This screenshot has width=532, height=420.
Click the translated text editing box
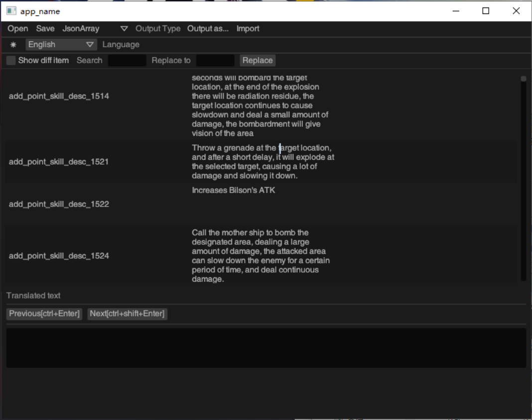[265, 347]
